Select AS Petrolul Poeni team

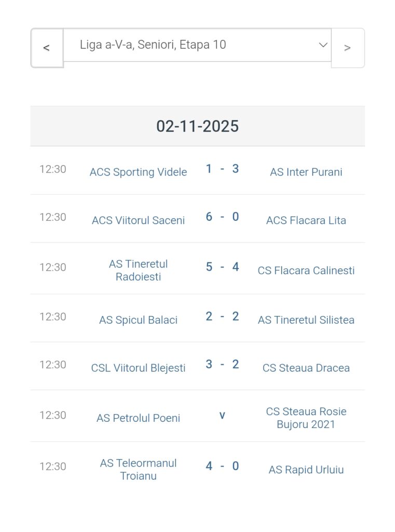click(138, 418)
